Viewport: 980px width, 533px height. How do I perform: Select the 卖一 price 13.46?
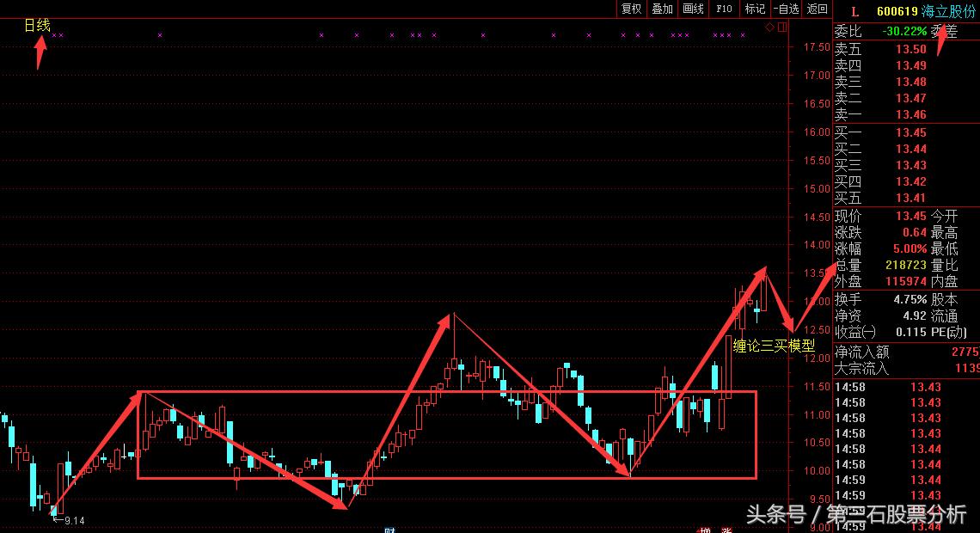910,114
